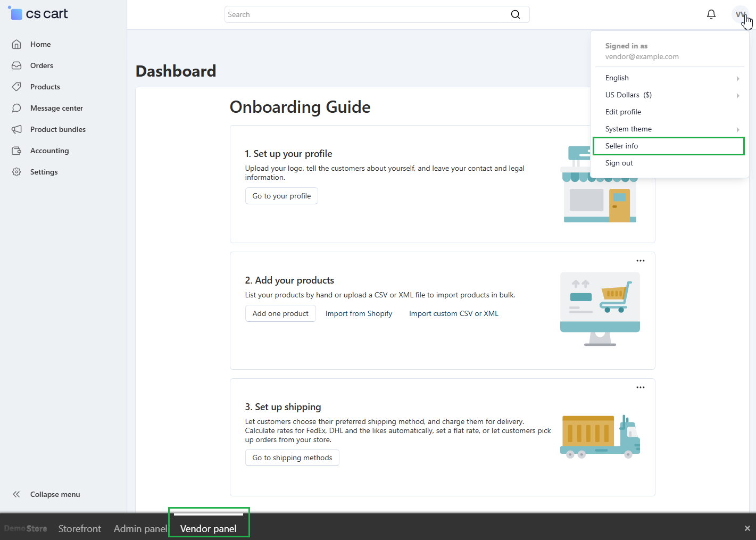The image size is (756, 540).
Task: Close the bottom demo bar with X
Action: click(747, 528)
